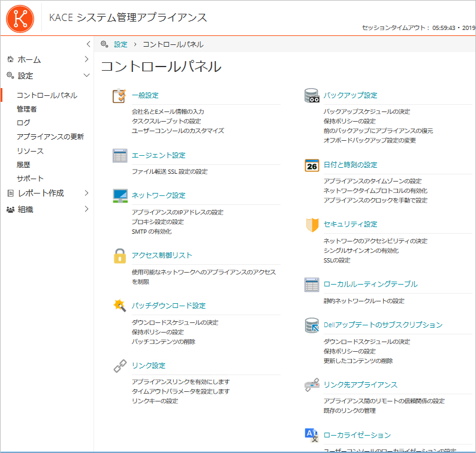Open the ローカライゼーション link
Viewport: 476px width, 453px height.
point(357,435)
